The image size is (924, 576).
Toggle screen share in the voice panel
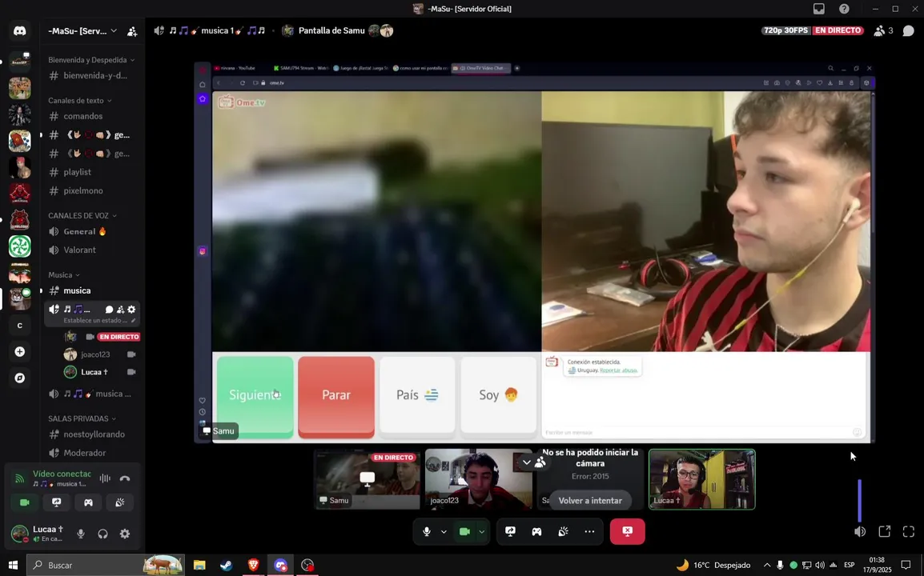click(57, 502)
